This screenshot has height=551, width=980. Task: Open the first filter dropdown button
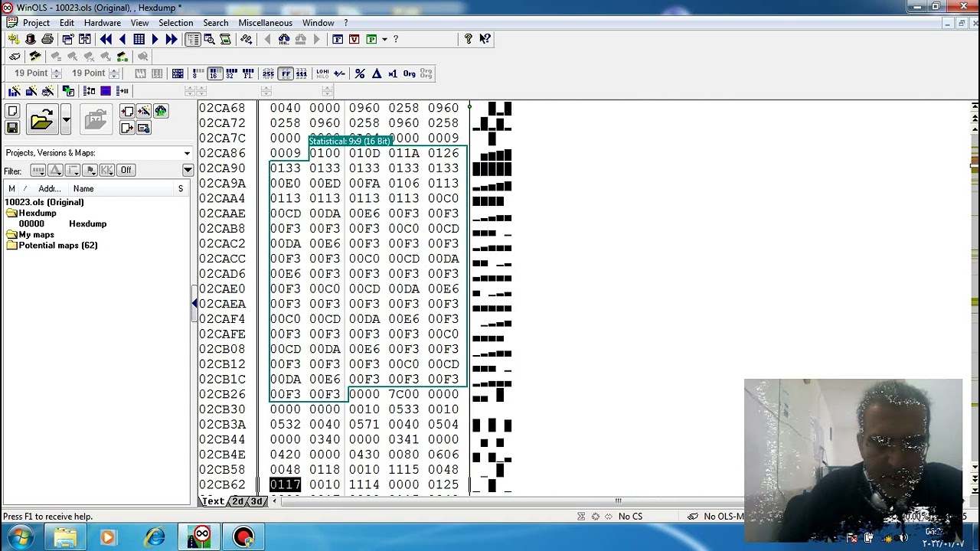point(38,170)
